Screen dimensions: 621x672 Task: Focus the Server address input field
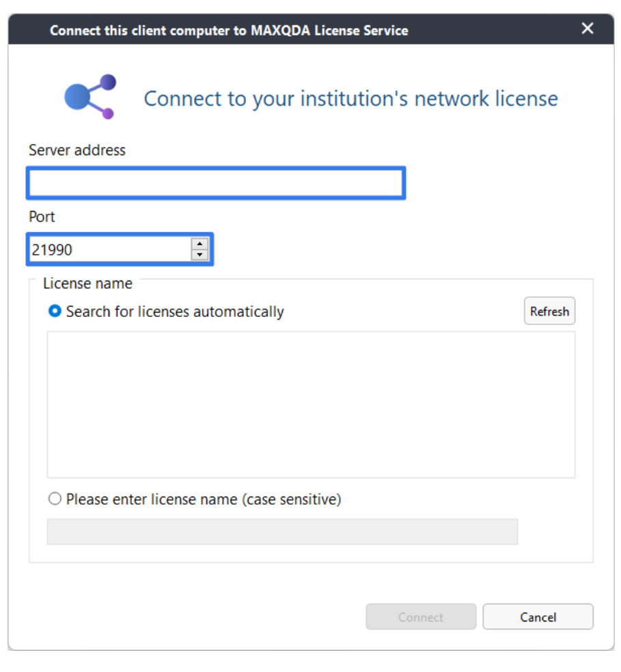pos(216,183)
